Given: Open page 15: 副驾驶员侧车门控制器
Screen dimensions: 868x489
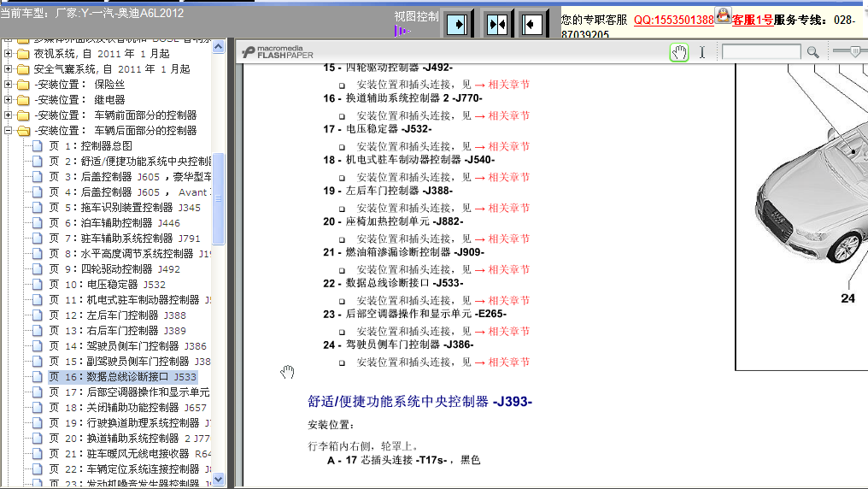Looking at the screenshot, I should pos(130,361).
